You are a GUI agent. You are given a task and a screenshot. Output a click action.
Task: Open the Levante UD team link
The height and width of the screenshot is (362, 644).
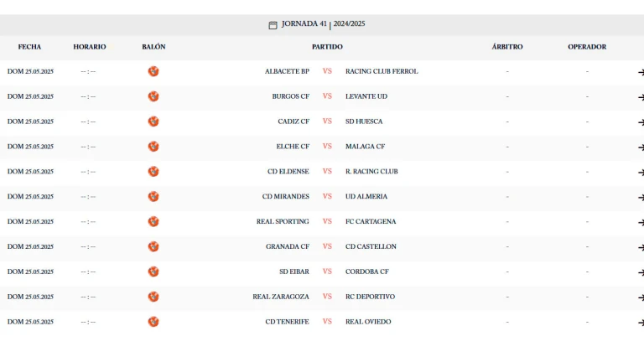coord(366,96)
